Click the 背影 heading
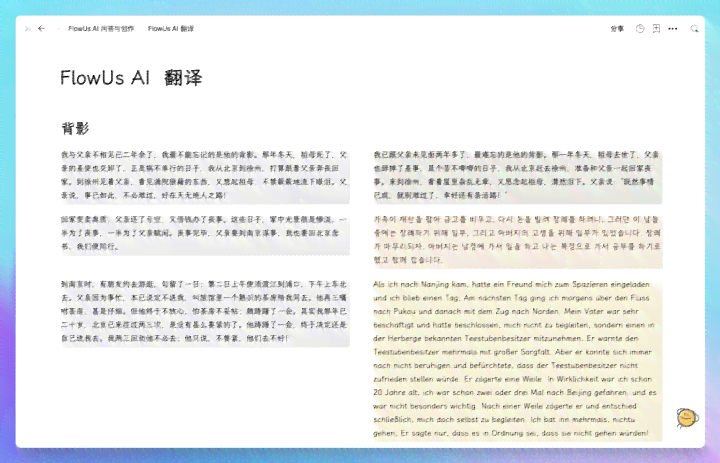The height and width of the screenshot is (463, 720). click(75, 128)
